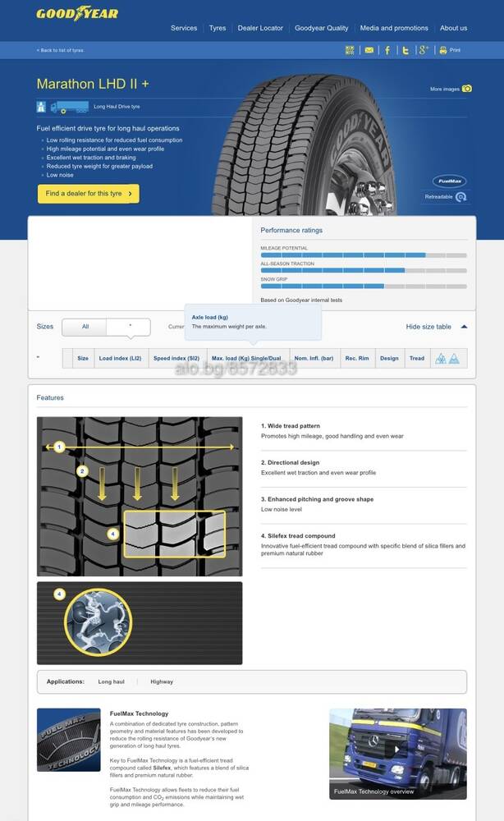Click the large tyre product image
Viewport: 504px width, 821px height.
(305, 144)
